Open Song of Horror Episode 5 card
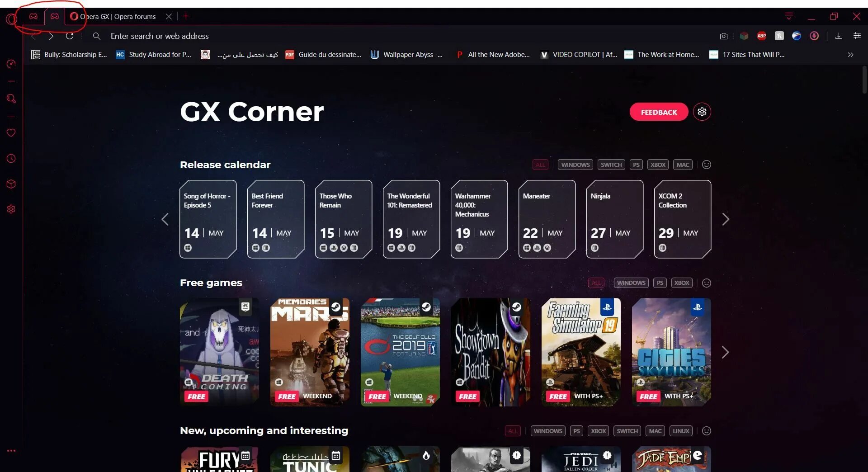The width and height of the screenshot is (868, 472). point(208,219)
